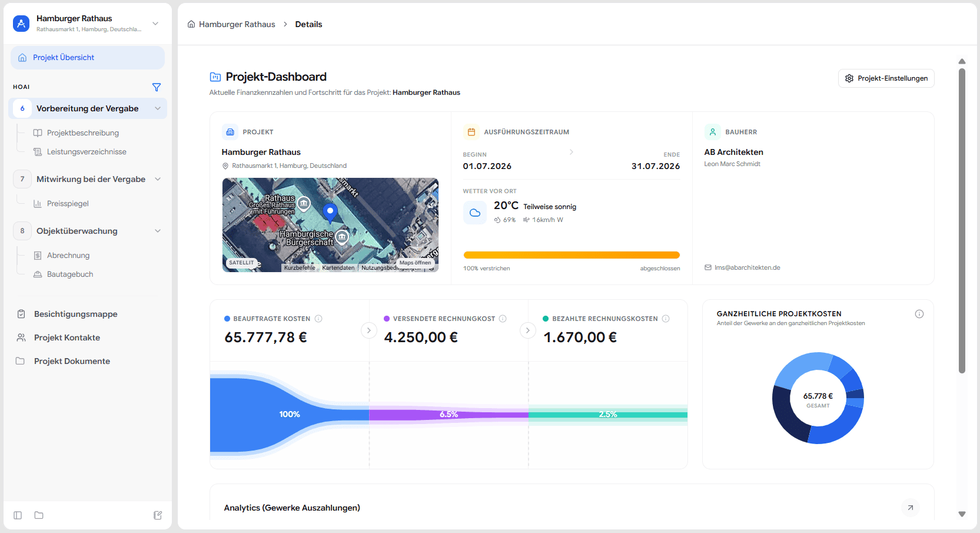980x533 pixels.
Task: Click the Hamburger Rathaus app logo icon
Action: coord(21,24)
